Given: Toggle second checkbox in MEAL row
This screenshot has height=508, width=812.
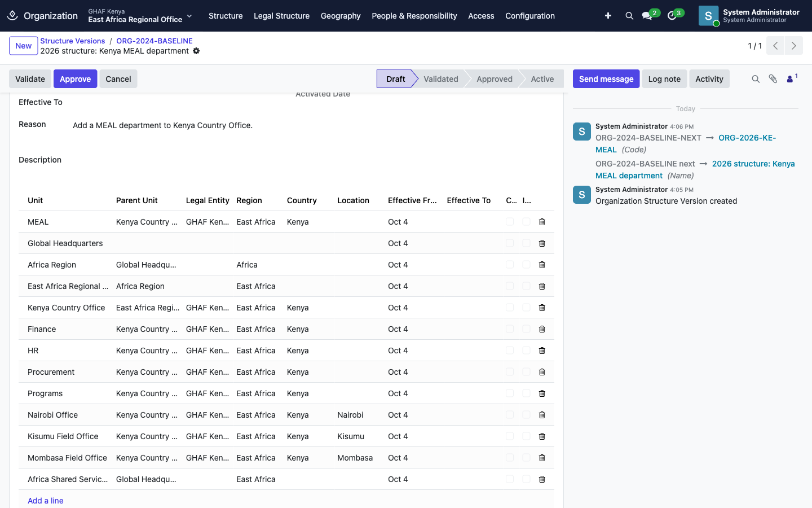Looking at the screenshot, I should click(x=526, y=222).
